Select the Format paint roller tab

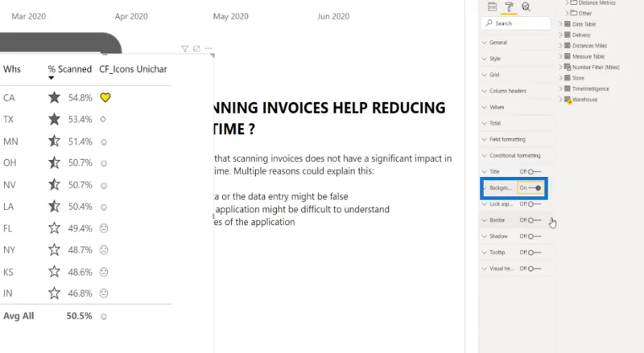[509, 7]
